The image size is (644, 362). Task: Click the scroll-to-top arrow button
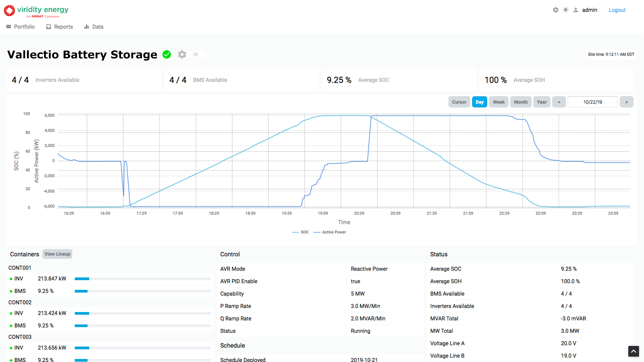pos(633,351)
